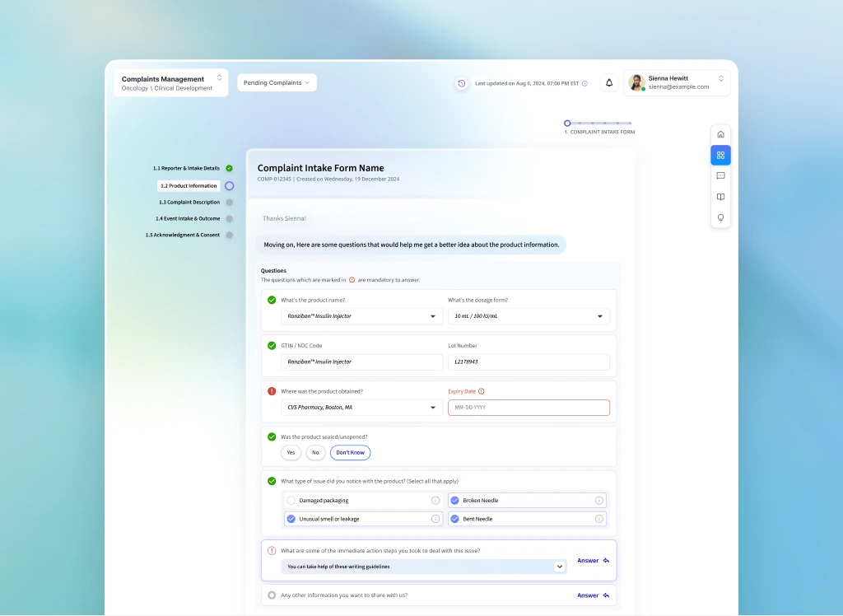Go to 1.3 Complaint Description step

click(189, 203)
